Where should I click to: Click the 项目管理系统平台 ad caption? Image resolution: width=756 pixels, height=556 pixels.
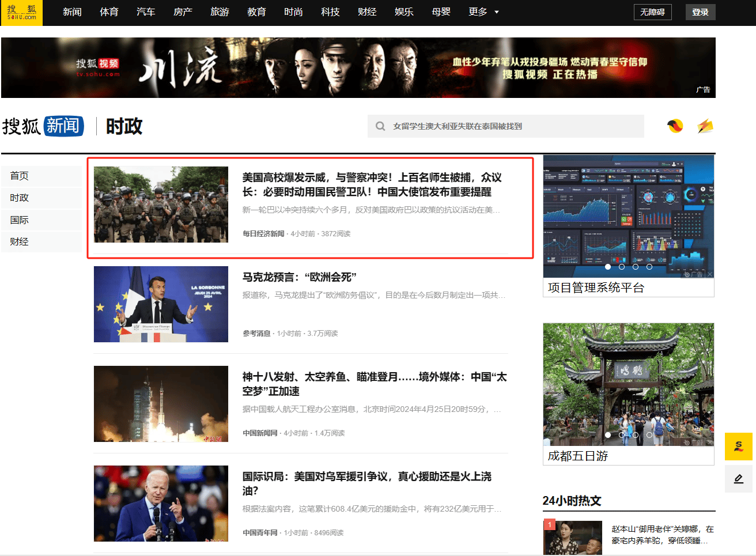pyautogui.click(x=596, y=288)
